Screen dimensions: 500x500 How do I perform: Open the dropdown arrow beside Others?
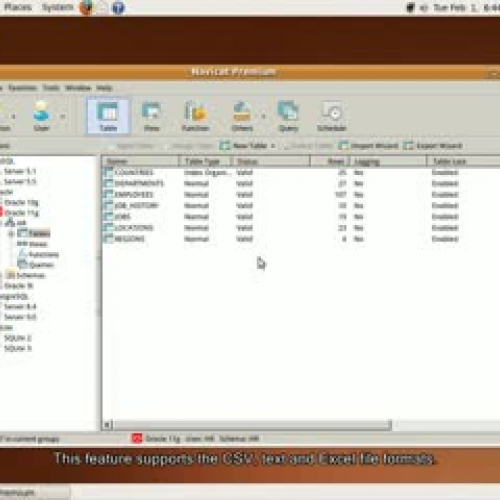click(263, 116)
